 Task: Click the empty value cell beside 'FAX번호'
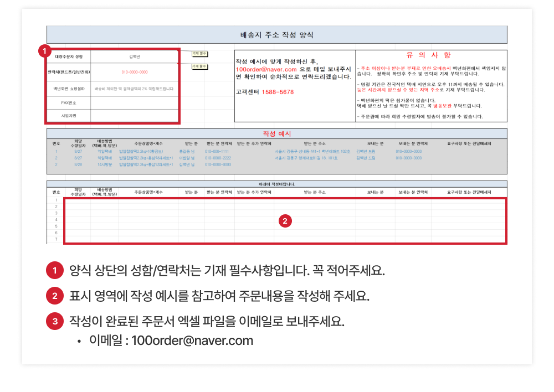(135, 103)
